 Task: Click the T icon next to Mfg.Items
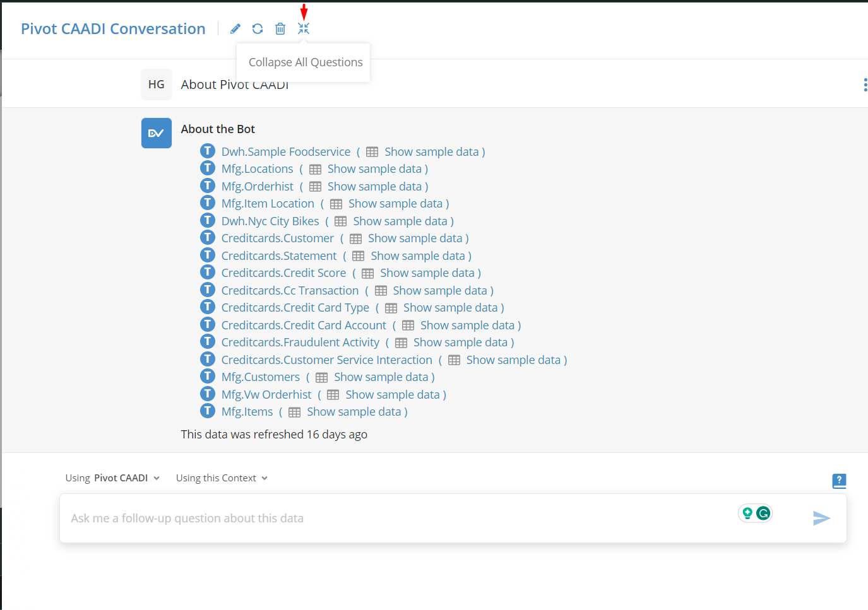(208, 411)
